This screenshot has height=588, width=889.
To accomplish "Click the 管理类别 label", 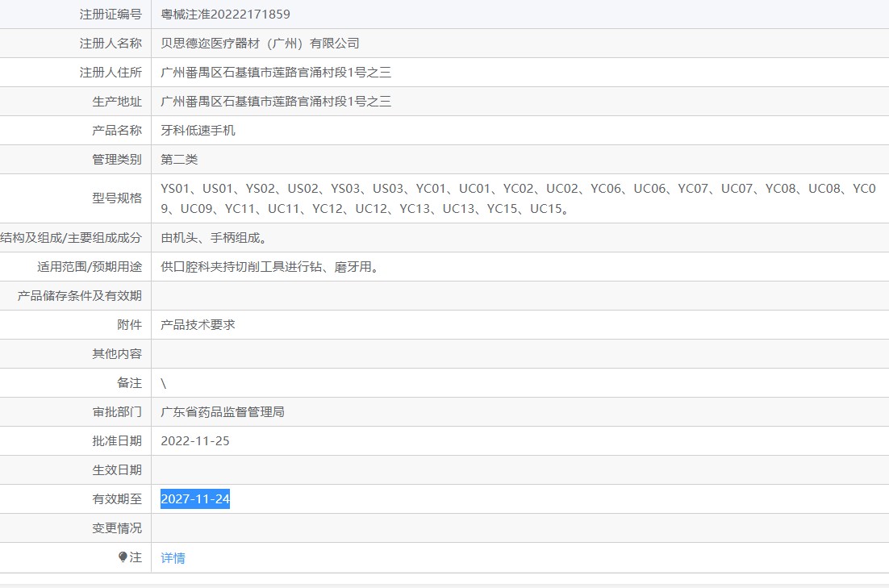I will click(x=117, y=160).
